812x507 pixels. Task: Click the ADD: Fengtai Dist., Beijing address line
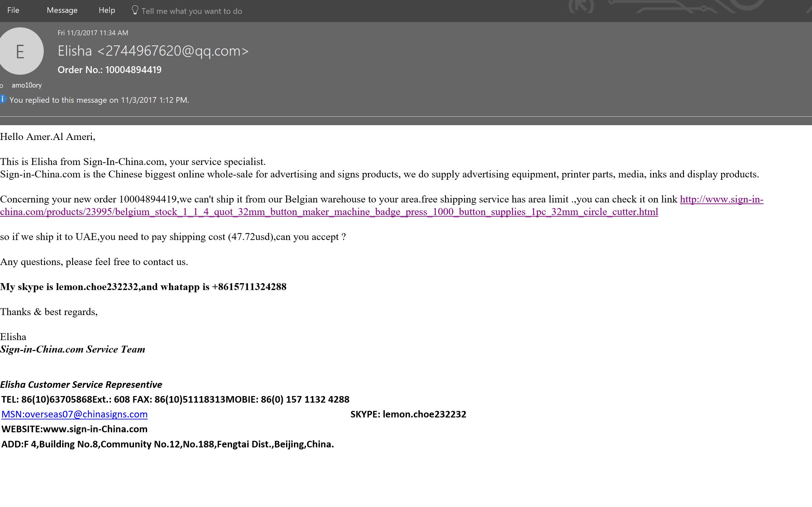click(168, 444)
